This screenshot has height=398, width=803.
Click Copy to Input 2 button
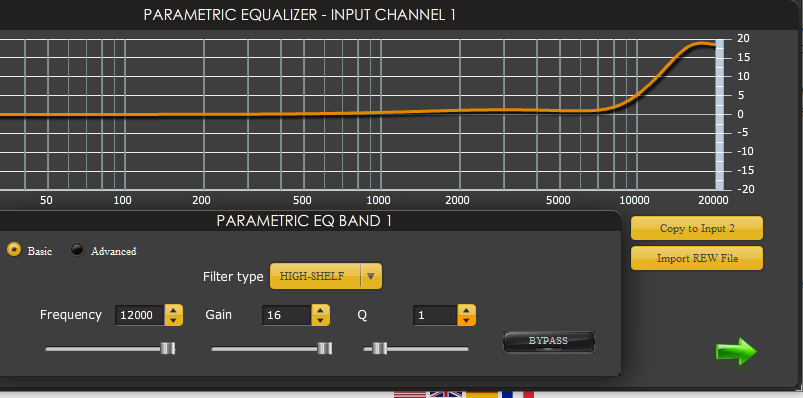tap(696, 228)
